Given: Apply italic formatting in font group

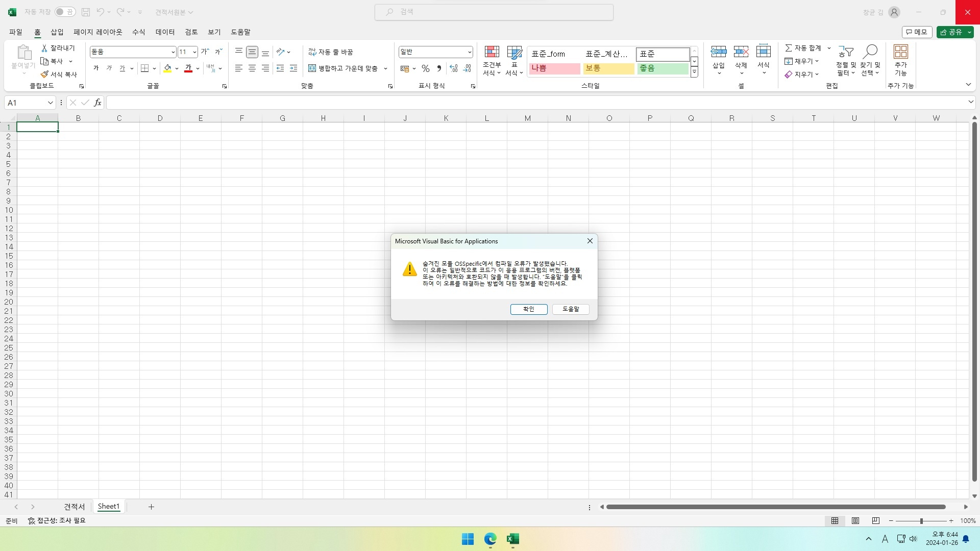Looking at the screenshot, I should coord(109,68).
